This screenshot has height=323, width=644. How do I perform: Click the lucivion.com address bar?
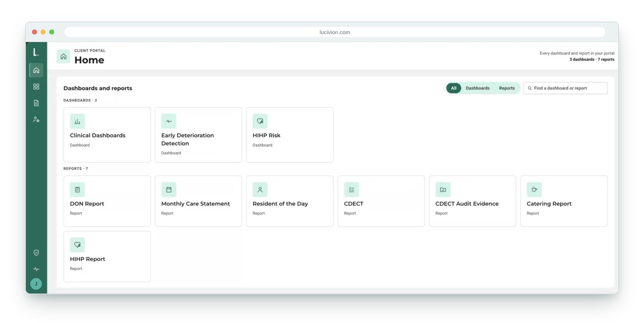(335, 32)
